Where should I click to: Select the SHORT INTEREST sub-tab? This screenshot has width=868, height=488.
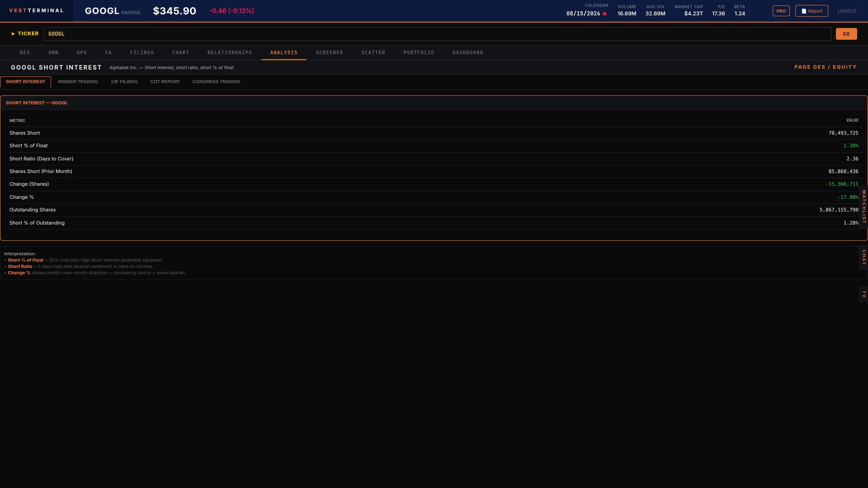click(x=26, y=82)
